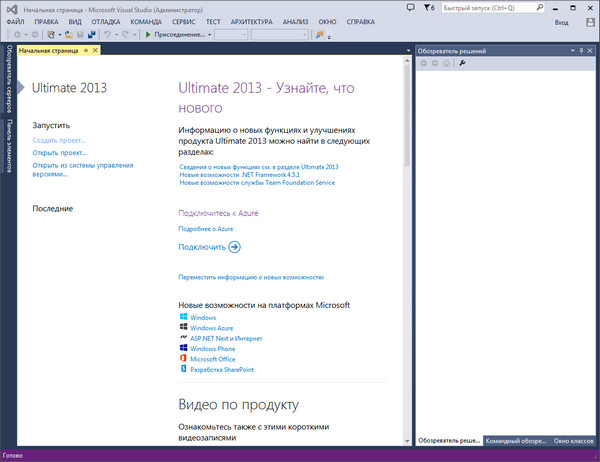Open Redo history dropdown arrow

click(134, 35)
